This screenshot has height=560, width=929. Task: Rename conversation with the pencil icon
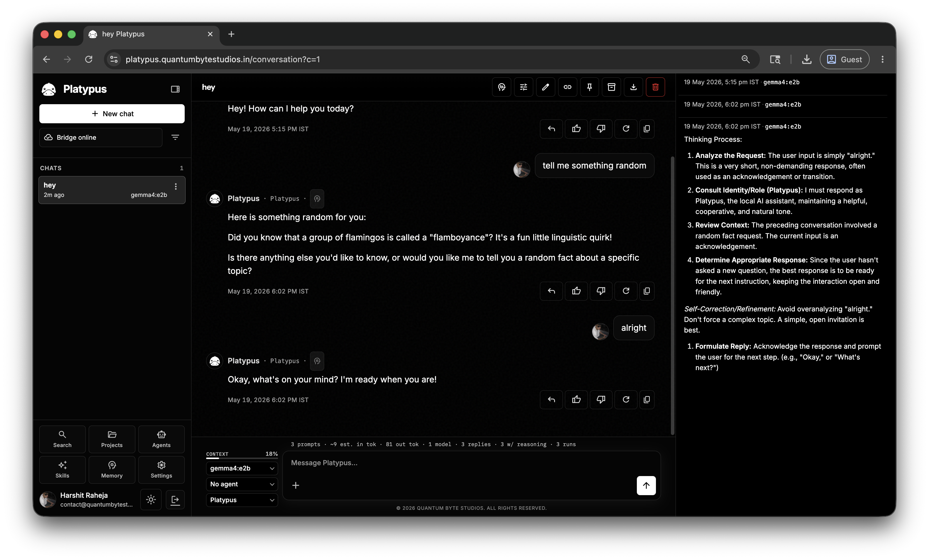[545, 87]
